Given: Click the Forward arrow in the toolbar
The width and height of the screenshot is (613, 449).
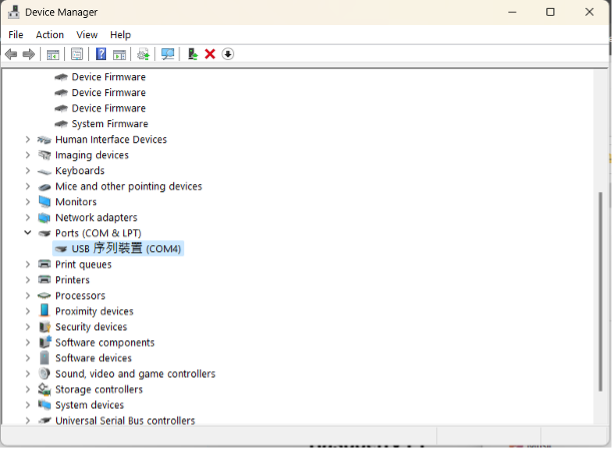Looking at the screenshot, I should point(29,54).
